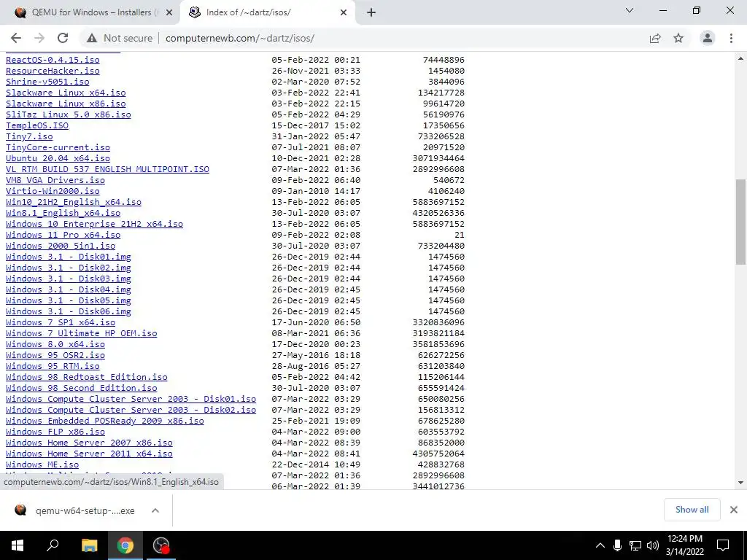Click Virtio-Win2000.iso link
The height and width of the screenshot is (560, 747).
click(x=53, y=192)
